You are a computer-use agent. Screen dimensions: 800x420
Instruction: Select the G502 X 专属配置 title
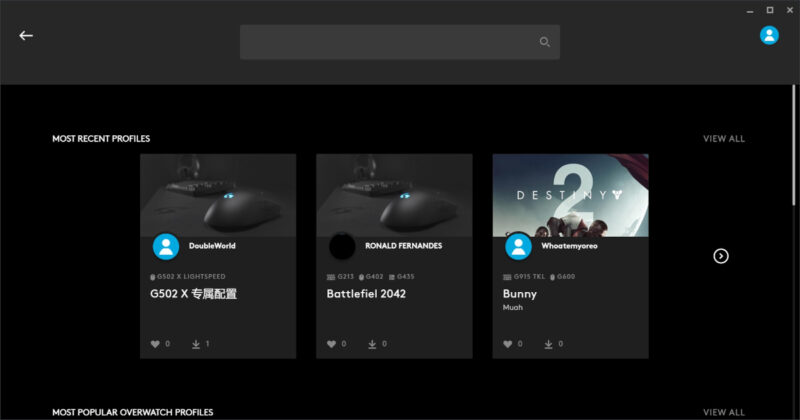(193, 293)
